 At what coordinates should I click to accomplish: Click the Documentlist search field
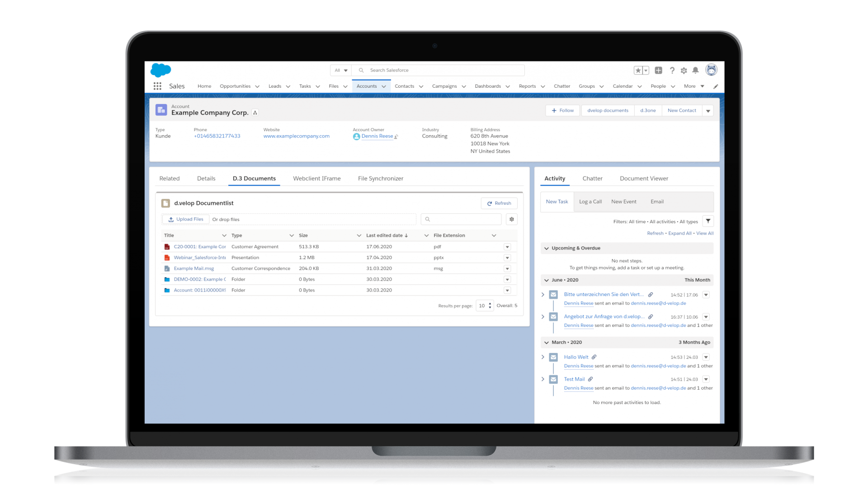pyautogui.click(x=461, y=219)
